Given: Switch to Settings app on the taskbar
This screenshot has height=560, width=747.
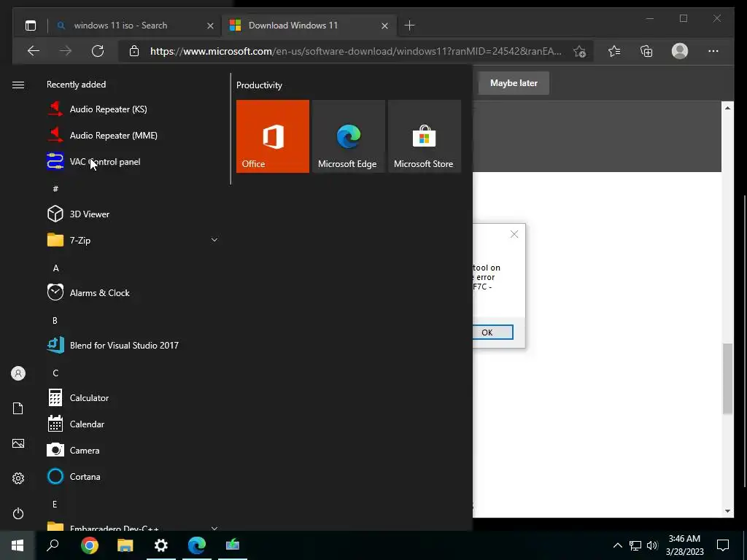Looking at the screenshot, I should [161, 545].
